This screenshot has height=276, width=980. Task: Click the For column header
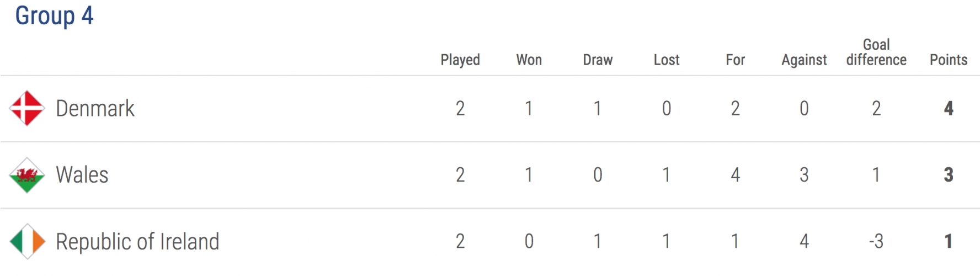click(735, 60)
